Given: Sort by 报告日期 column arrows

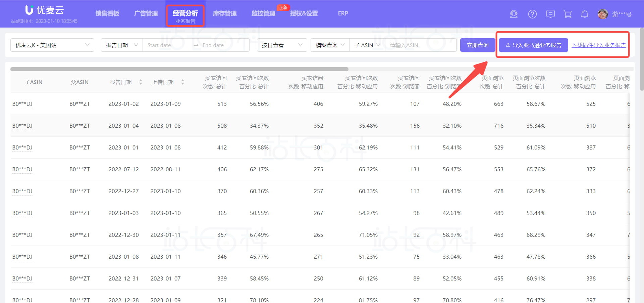Looking at the screenshot, I should pos(141,82).
